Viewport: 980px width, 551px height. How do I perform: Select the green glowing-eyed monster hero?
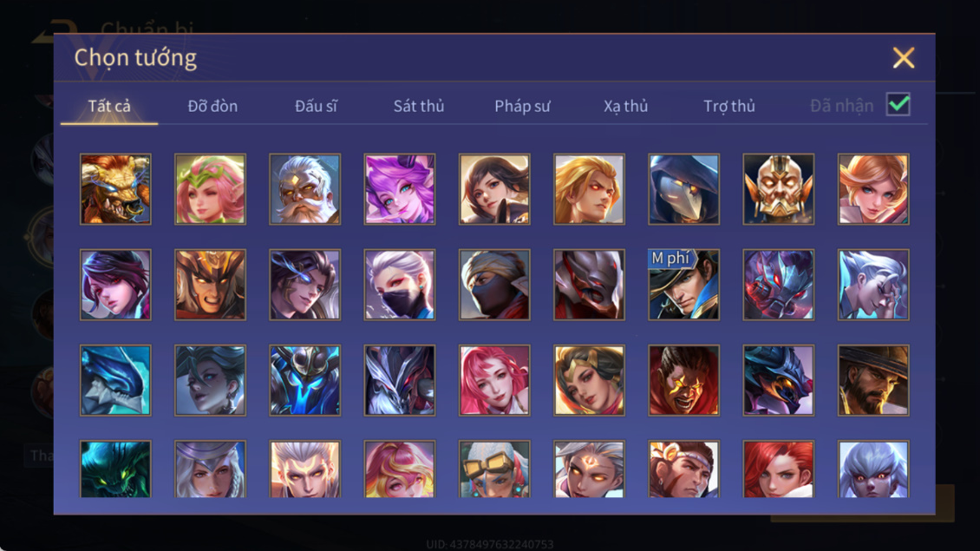click(x=115, y=469)
